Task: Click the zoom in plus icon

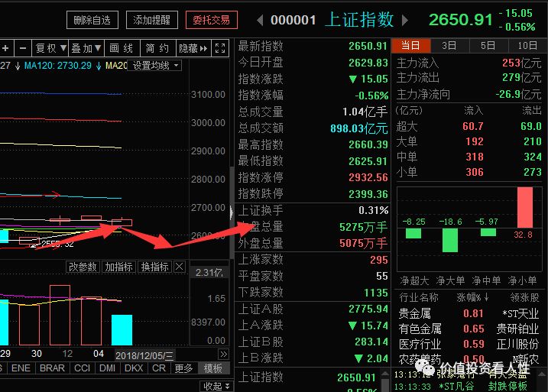Action: [6, 48]
